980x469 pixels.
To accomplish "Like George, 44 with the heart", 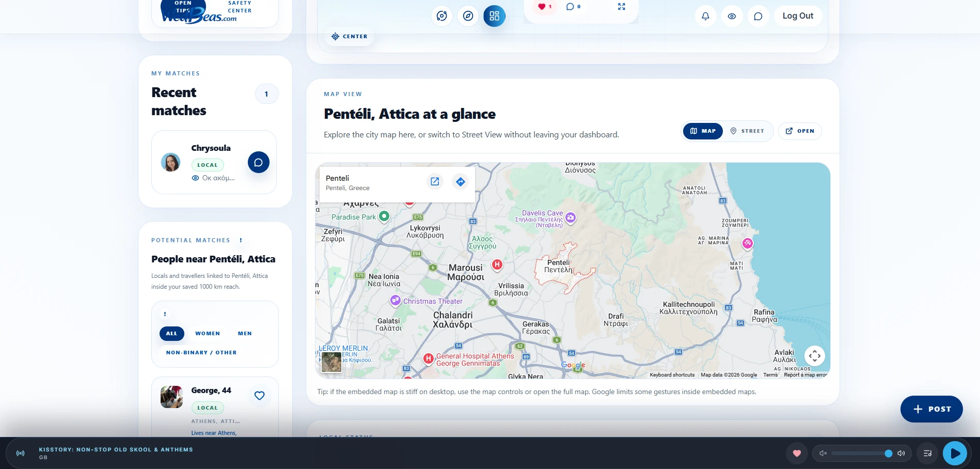I will (x=260, y=396).
